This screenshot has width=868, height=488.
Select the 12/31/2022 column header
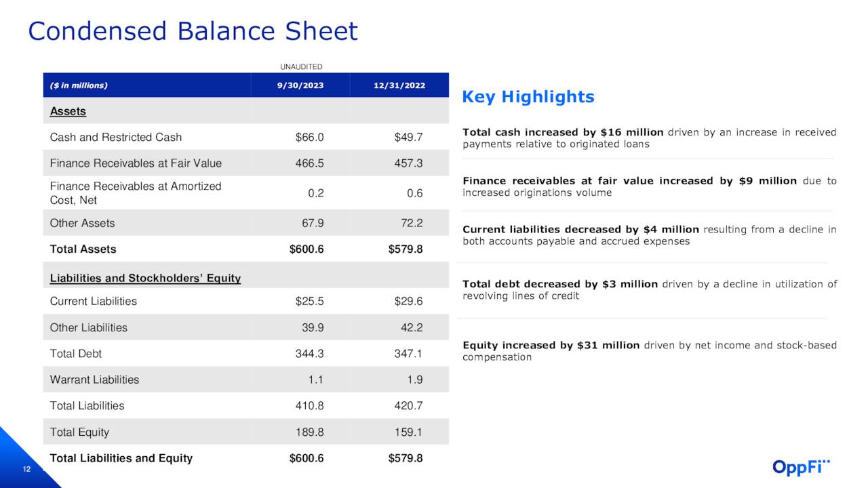click(x=399, y=85)
